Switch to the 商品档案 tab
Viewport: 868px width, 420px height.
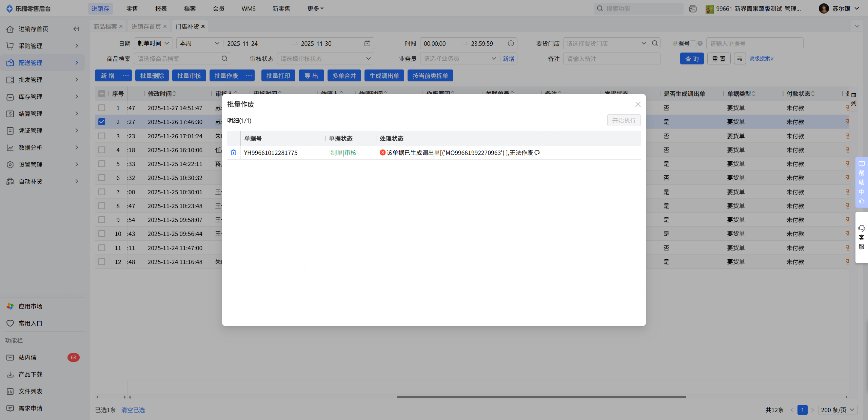coord(105,26)
